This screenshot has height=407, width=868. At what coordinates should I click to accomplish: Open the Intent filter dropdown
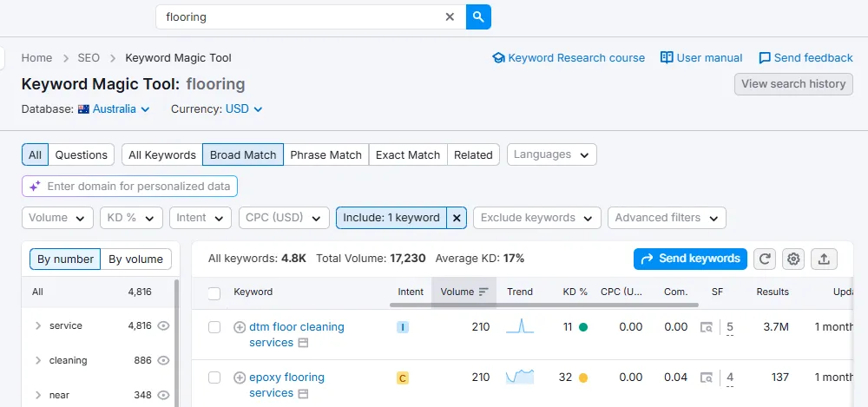click(201, 218)
